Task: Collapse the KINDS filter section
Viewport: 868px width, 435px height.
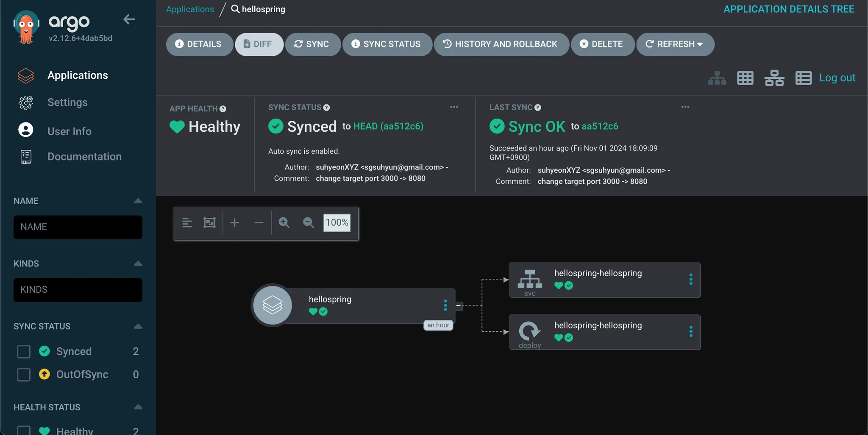Action: [x=138, y=263]
